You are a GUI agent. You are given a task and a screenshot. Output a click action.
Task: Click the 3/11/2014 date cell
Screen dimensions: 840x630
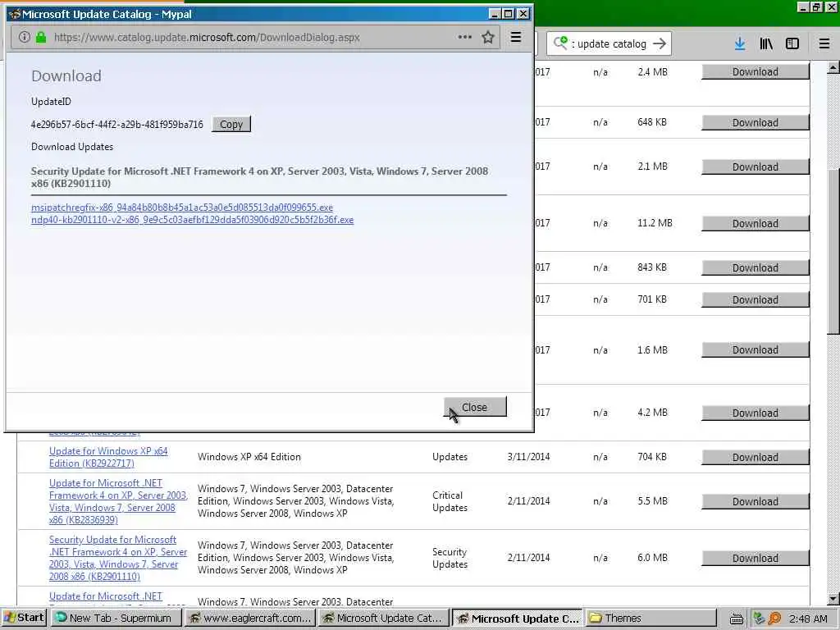(x=528, y=457)
